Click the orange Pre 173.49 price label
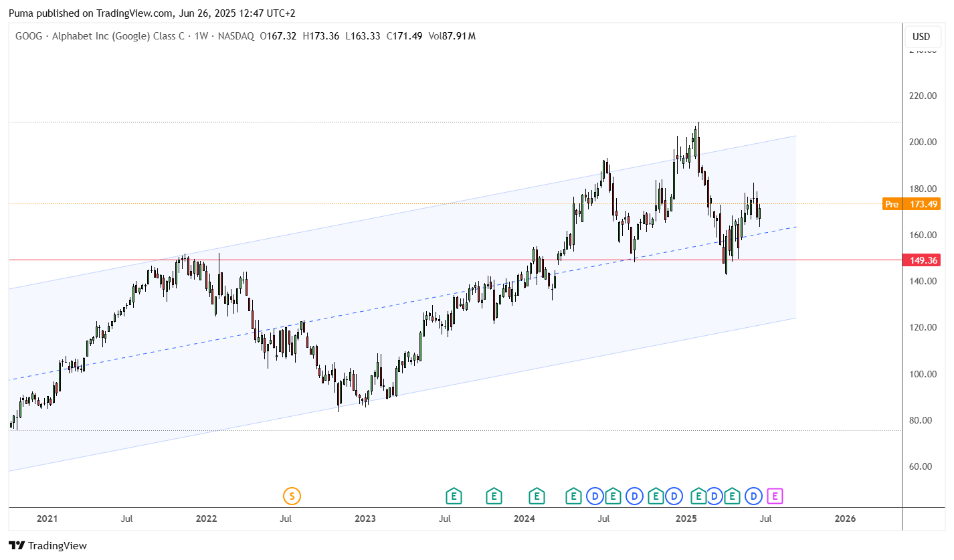 tap(911, 204)
